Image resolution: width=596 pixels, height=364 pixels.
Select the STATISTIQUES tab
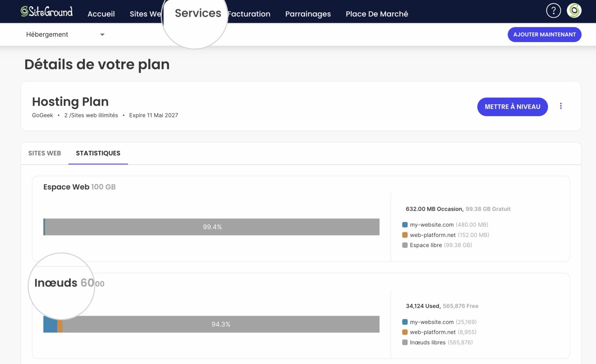point(98,153)
